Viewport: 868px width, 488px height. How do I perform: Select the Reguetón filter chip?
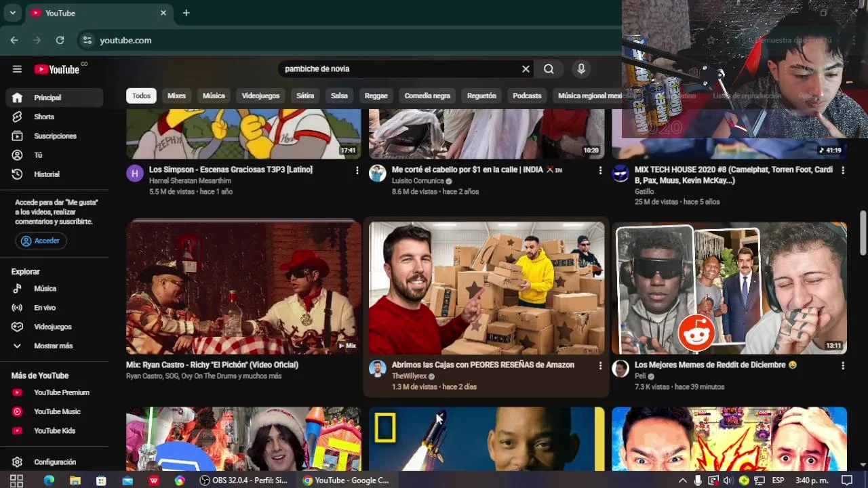pos(481,96)
